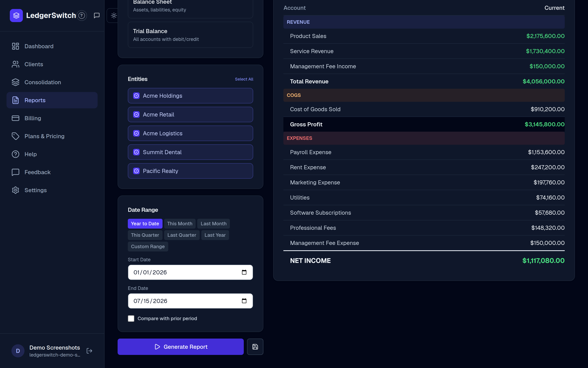The image size is (588, 368).
Task: Click the EXPENSES section header
Action: 424,138
